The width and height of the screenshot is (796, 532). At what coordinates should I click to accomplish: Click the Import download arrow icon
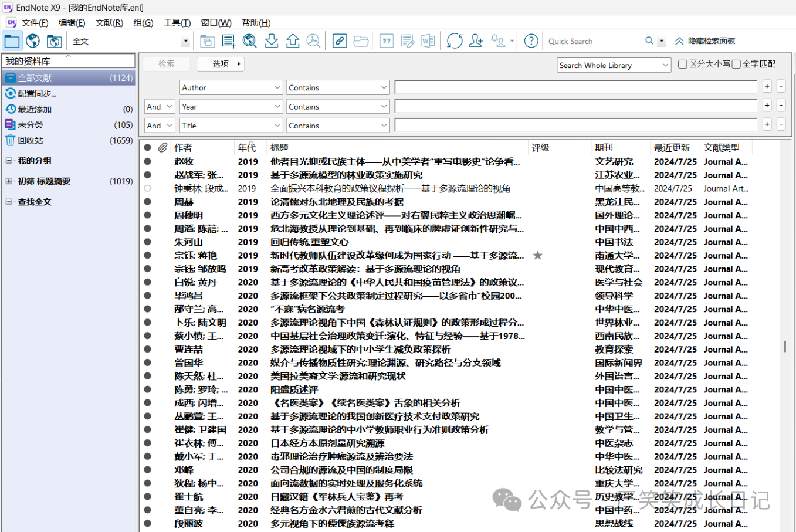tap(271, 41)
